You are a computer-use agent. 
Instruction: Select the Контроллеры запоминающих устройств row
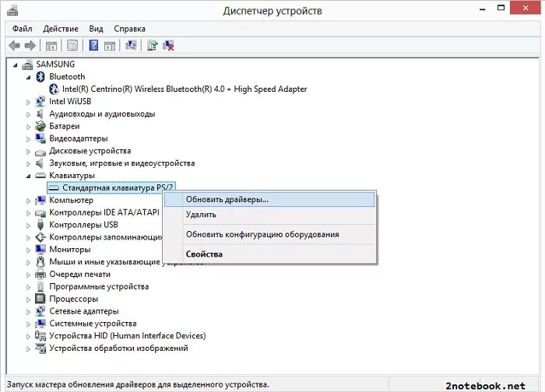[106, 237]
